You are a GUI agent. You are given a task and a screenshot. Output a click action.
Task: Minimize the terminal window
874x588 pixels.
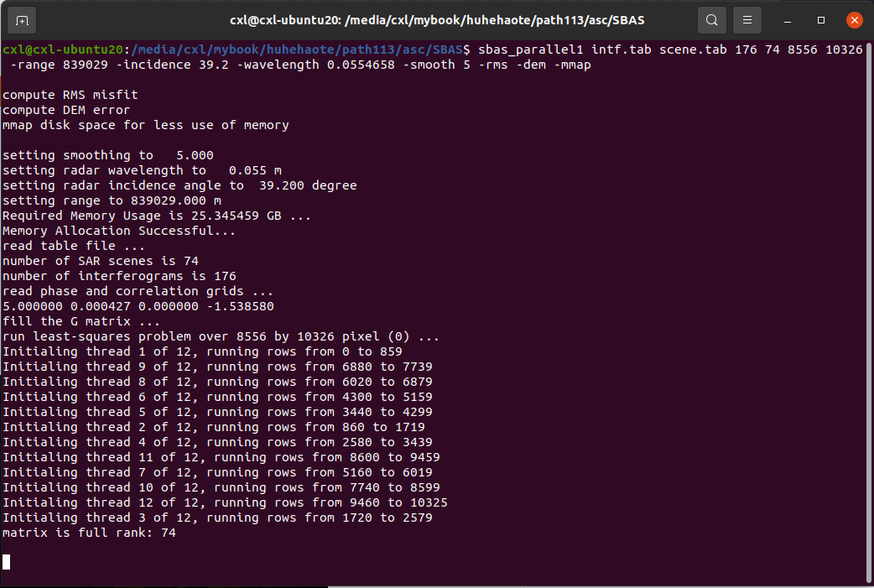tap(787, 19)
